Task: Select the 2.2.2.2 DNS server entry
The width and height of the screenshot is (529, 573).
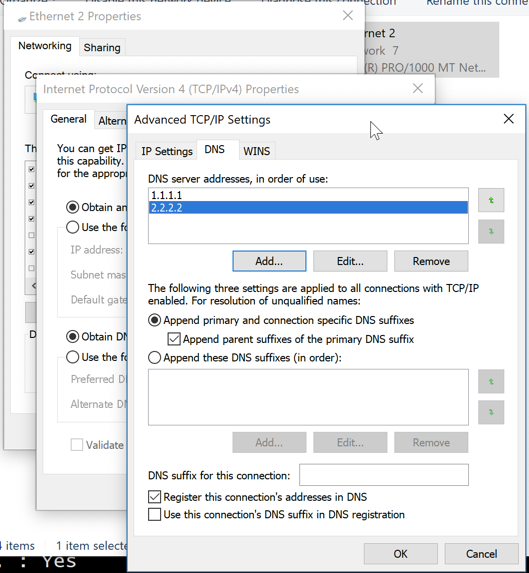Action: (x=308, y=208)
